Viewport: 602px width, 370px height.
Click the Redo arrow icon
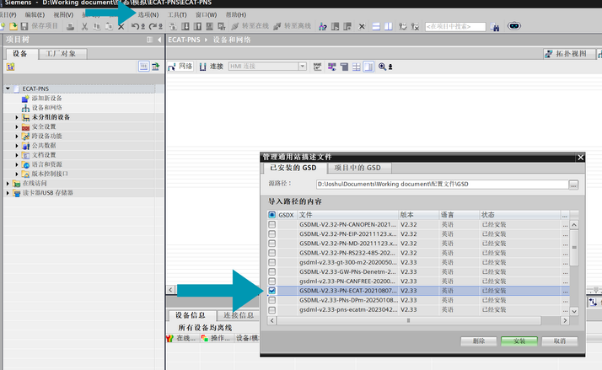152,26
